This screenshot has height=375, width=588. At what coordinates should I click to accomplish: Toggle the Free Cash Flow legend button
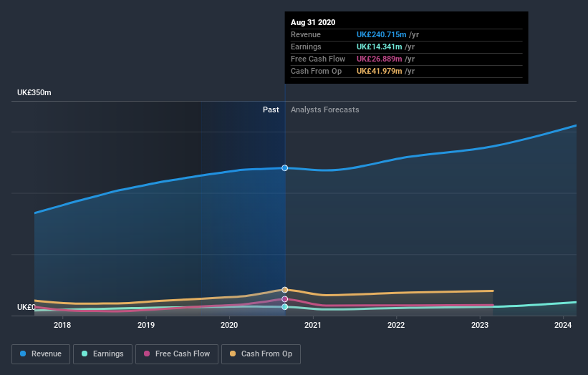click(x=177, y=354)
